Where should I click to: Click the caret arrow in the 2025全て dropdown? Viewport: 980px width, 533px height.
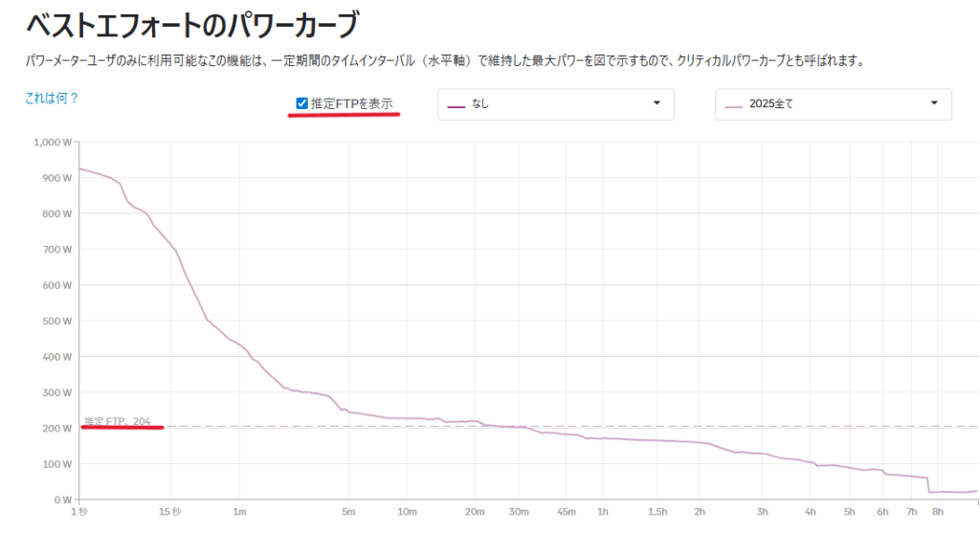point(934,103)
